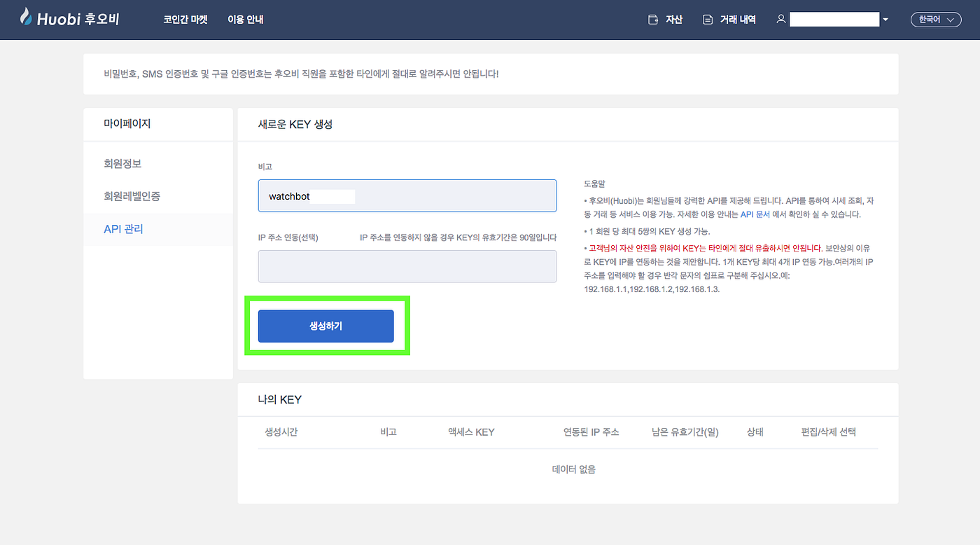This screenshot has height=545, width=980.
Task: Open 거래 내역 history
Action: pyautogui.click(x=738, y=20)
